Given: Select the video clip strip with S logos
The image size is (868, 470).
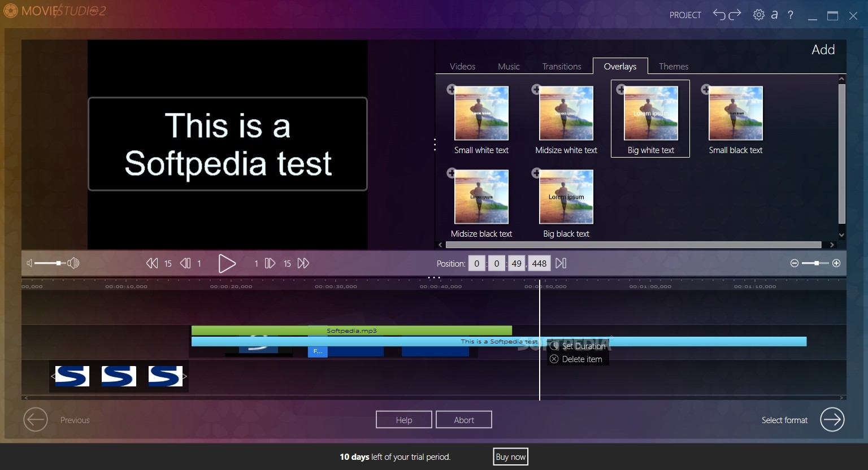Looking at the screenshot, I should click(x=119, y=376).
